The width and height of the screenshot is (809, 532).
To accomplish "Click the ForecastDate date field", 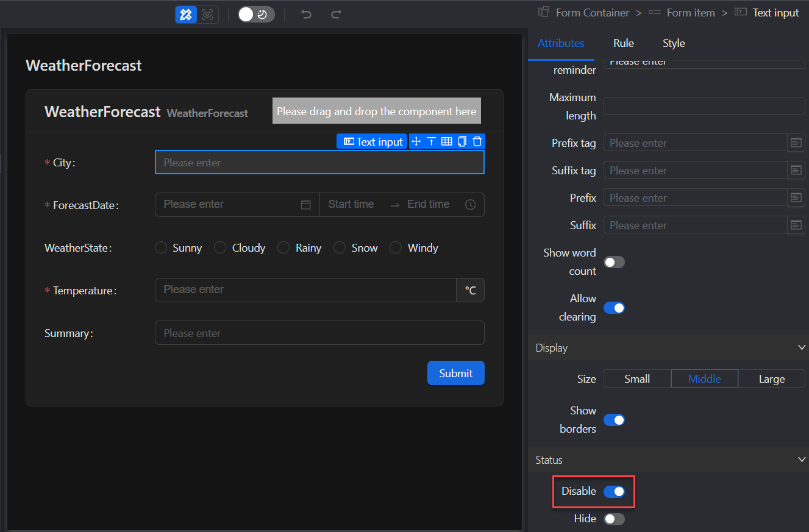I will 237,205.
